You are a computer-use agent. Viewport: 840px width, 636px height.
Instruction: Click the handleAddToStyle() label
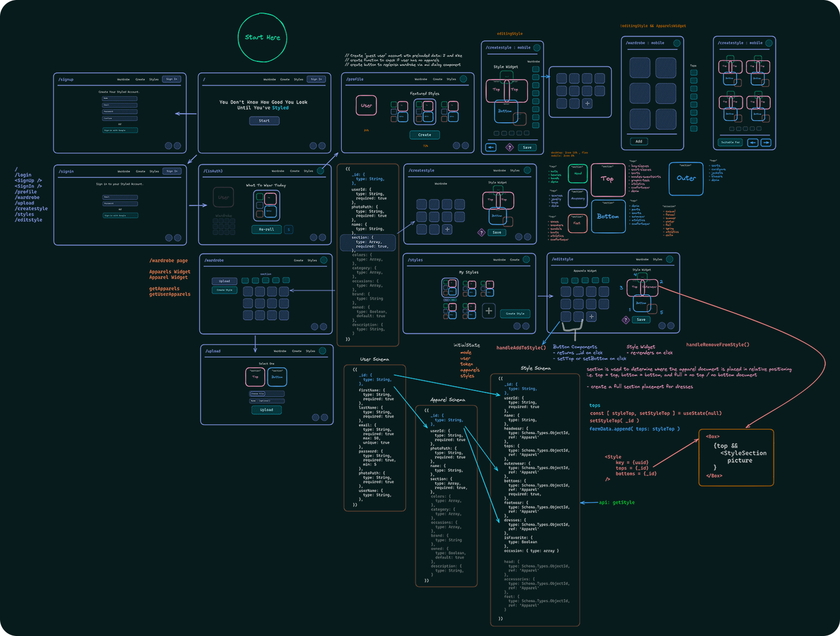[521, 347]
